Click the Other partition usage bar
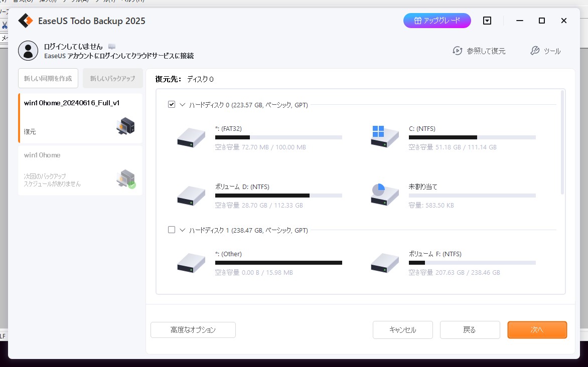Viewport: 588px width, 367px height. [x=278, y=263]
